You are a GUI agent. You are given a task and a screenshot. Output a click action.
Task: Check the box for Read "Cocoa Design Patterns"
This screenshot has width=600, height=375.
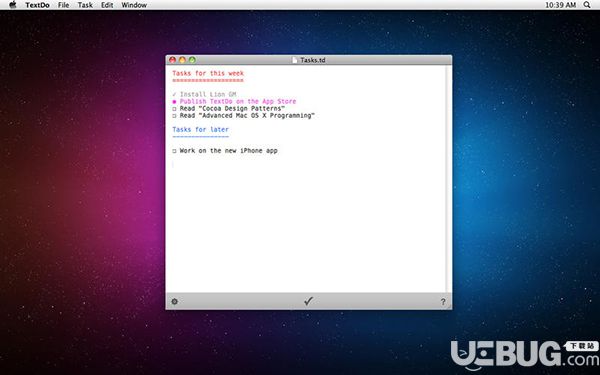click(174, 109)
